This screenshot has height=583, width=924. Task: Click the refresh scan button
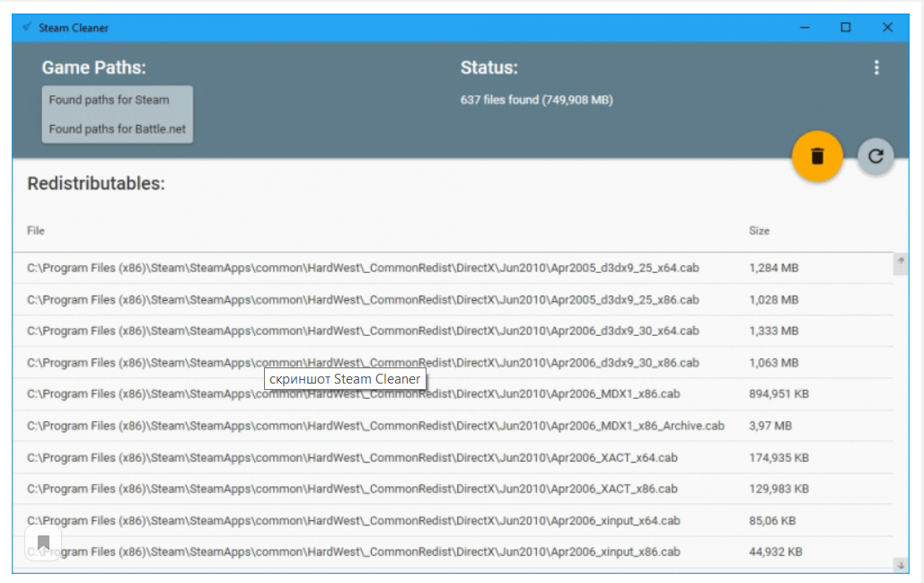point(876,156)
